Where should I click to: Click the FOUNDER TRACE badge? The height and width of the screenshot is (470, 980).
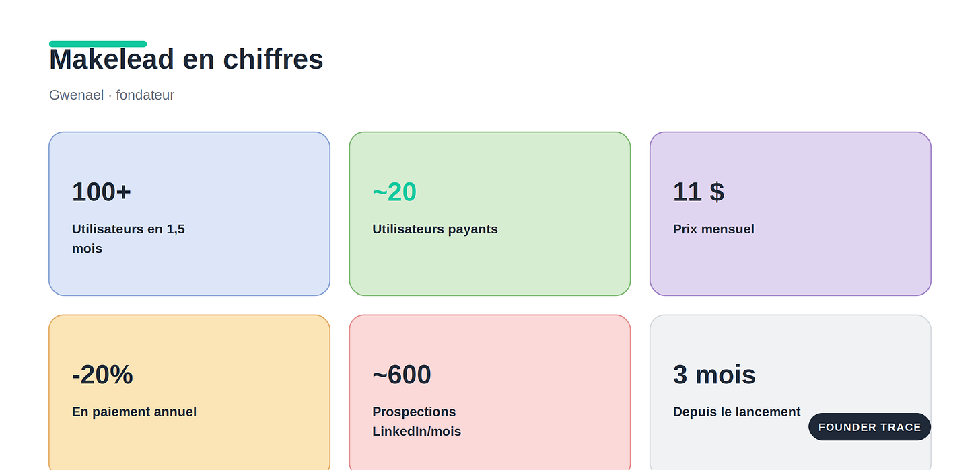click(x=870, y=427)
